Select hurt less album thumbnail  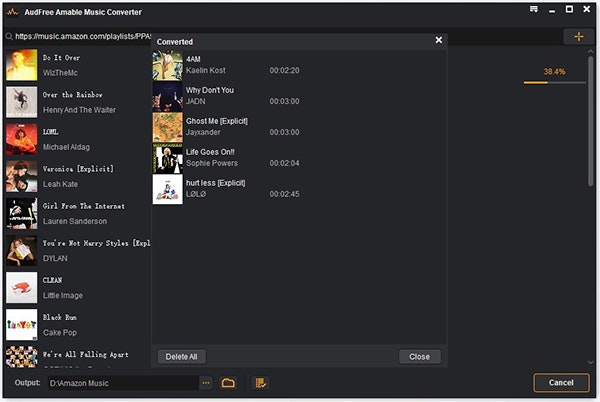(168, 189)
